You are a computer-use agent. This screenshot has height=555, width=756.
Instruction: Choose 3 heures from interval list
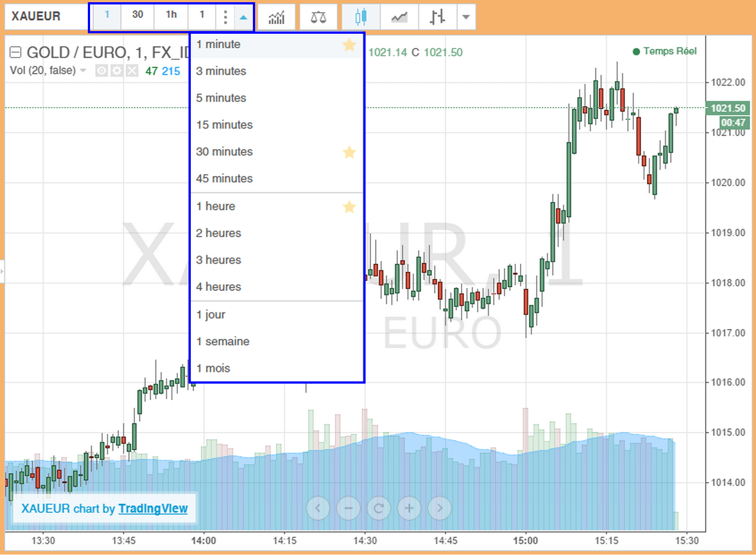click(x=277, y=260)
